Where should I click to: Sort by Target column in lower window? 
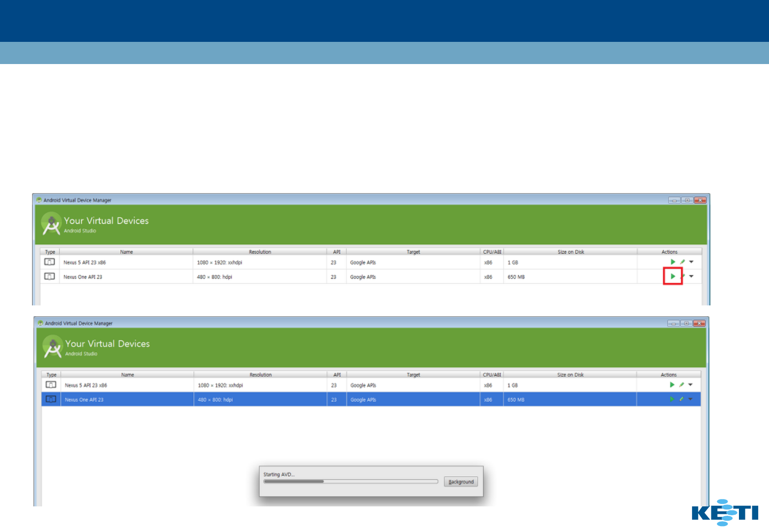point(413,375)
